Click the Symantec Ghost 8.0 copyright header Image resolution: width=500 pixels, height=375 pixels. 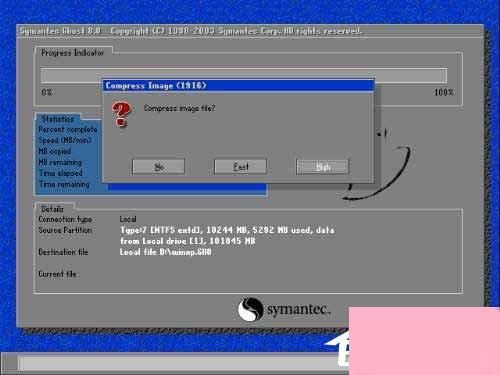(x=190, y=31)
